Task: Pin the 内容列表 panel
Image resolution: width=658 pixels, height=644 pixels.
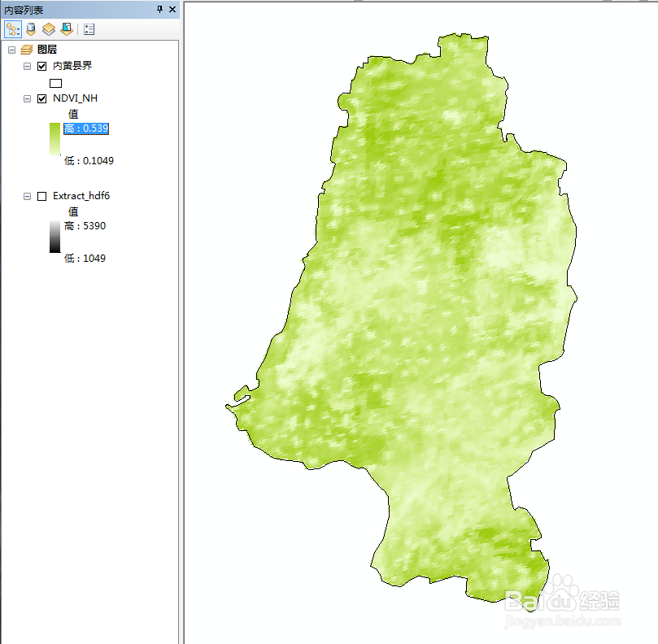Action: pos(160,9)
